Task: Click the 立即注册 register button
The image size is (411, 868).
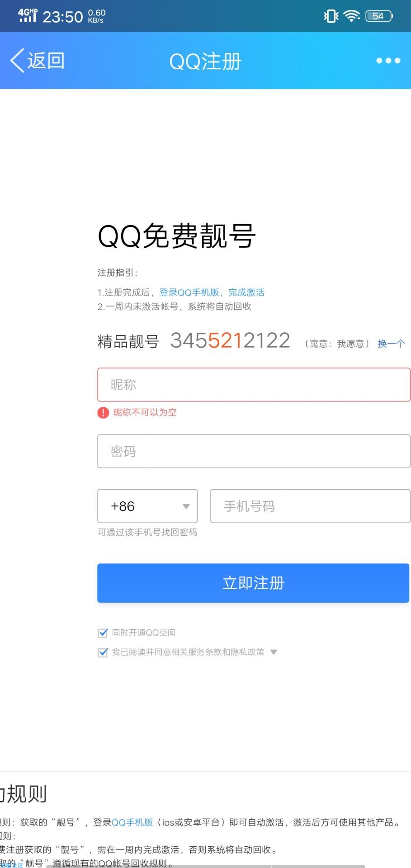Action: (253, 583)
